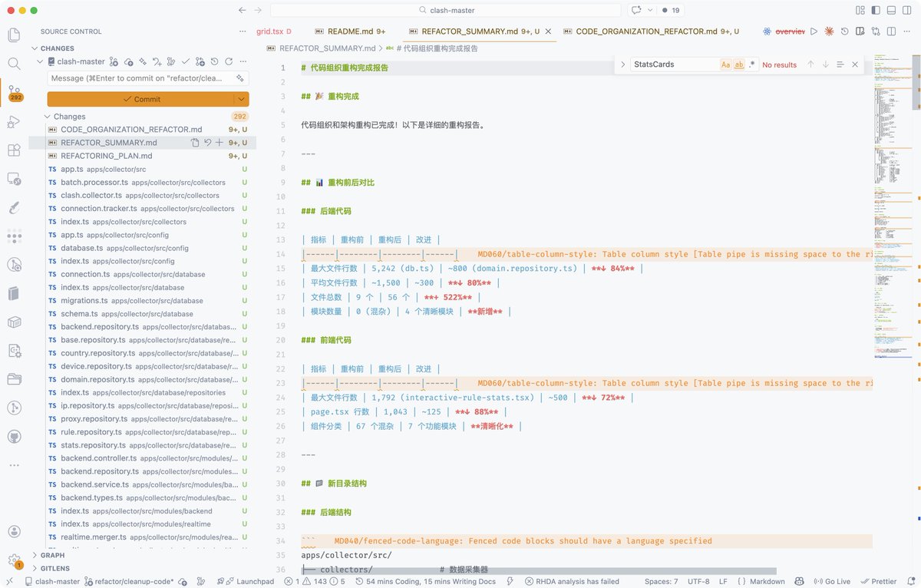This screenshot has width=921, height=588.
Task: Toggle Match Whole Word in find widget
Action: tap(739, 64)
